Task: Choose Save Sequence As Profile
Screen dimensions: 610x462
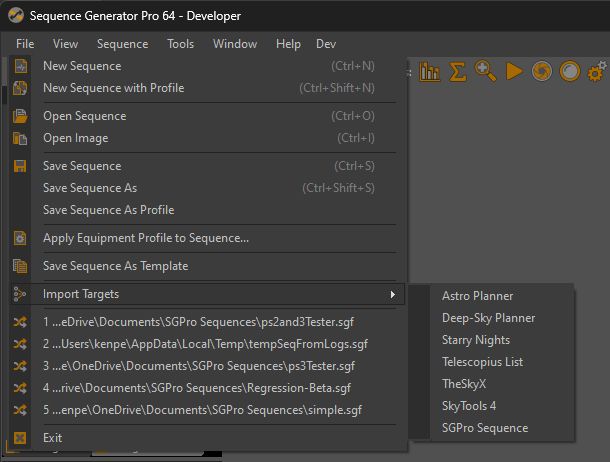Action: (207, 210)
